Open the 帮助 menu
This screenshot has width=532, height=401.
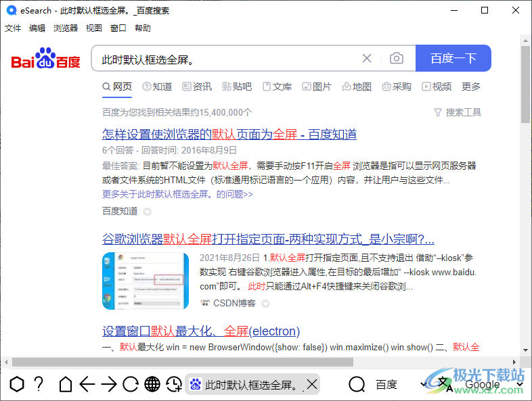tap(143, 28)
